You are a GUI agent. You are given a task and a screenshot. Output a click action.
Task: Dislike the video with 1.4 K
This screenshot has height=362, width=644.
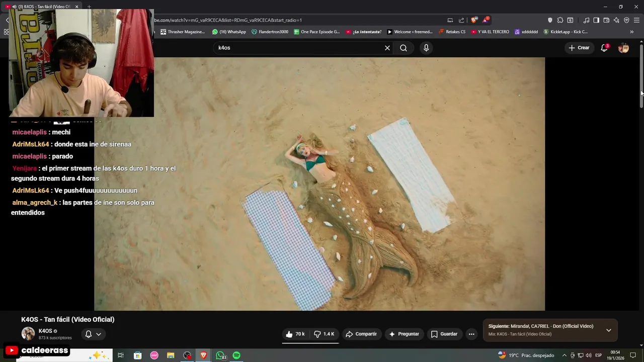click(324, 334)
